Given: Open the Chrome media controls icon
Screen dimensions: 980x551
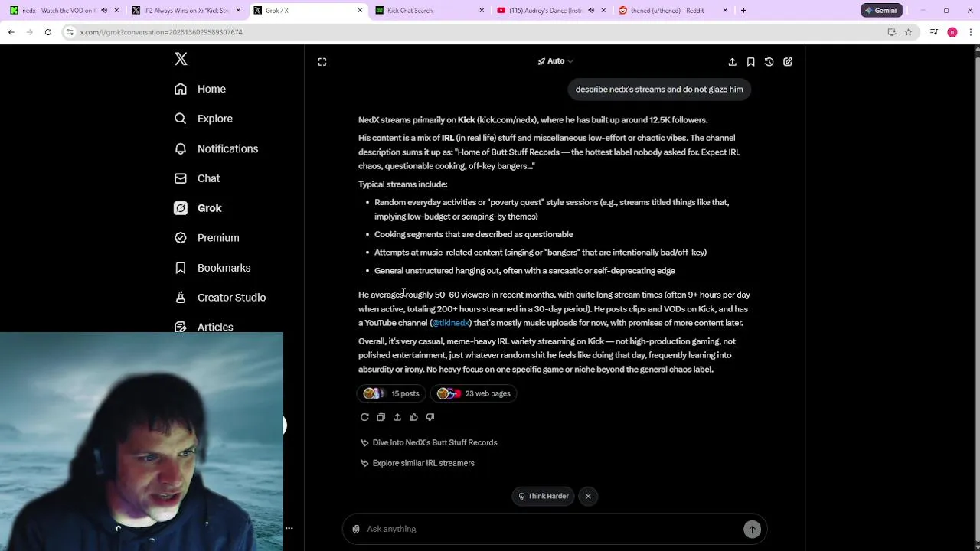Looking at the screenshot, I should coord(933,32).
